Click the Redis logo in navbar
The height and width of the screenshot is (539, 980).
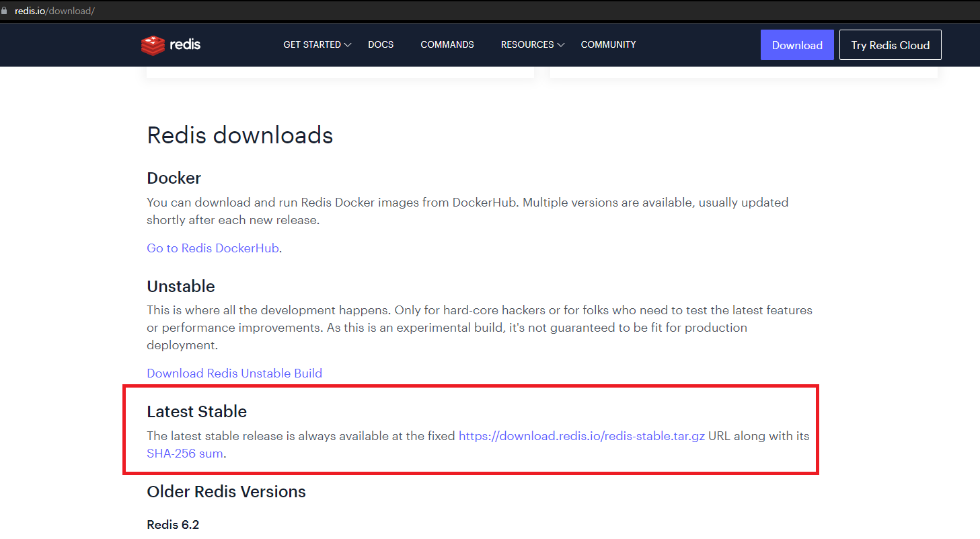171,45
